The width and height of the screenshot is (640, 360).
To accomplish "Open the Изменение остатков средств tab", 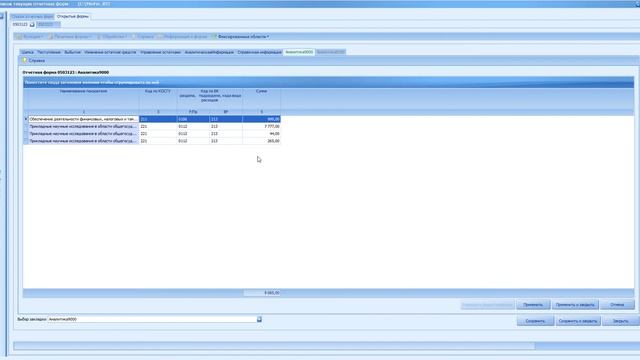I will [110, 52].
